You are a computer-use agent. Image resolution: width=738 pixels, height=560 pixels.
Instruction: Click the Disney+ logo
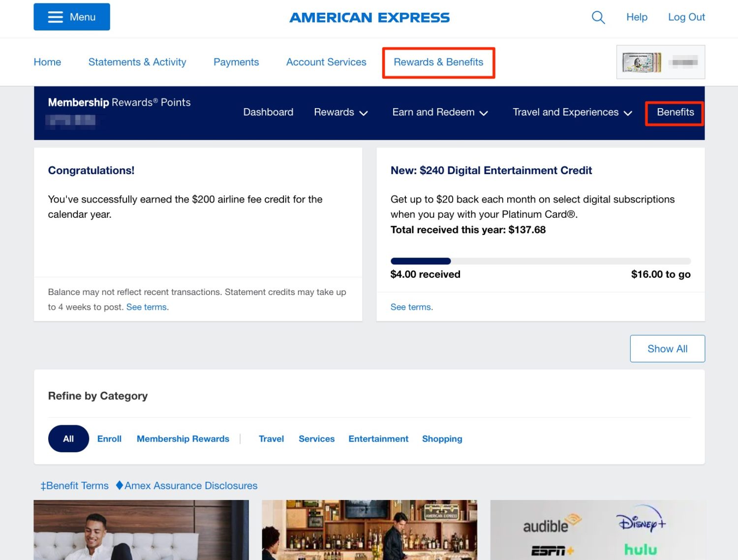click(x=641, y=523)
